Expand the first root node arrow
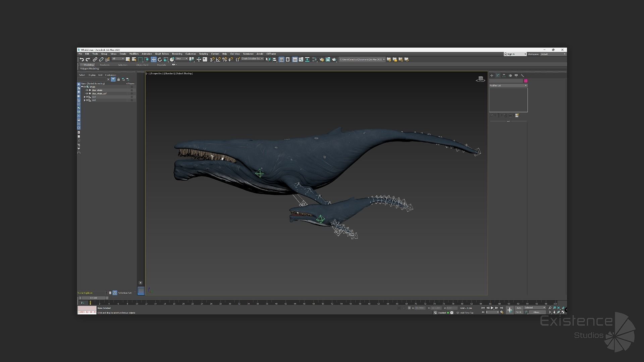This screenshot has width=644, height=362. tap(84, 97)
